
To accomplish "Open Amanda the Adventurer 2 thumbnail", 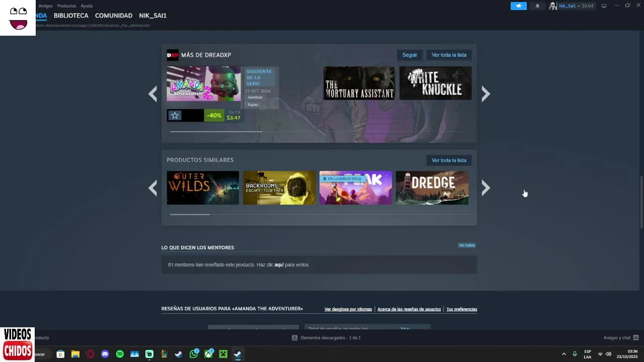I will (x=204, y=84).
